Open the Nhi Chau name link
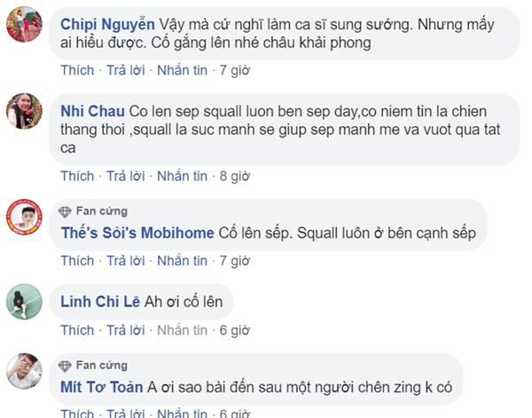Image resolution: width=532 pixels, height=418 pixels. [92, 113]
